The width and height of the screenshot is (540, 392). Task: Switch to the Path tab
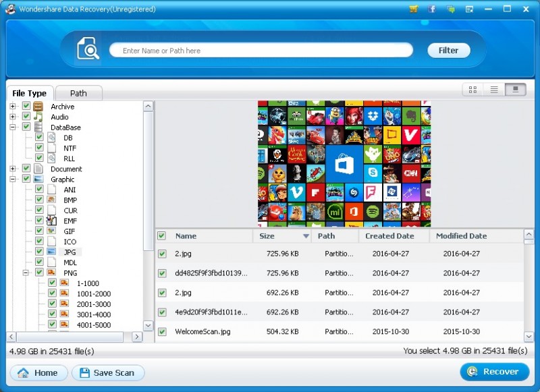[x=78, y=93]
